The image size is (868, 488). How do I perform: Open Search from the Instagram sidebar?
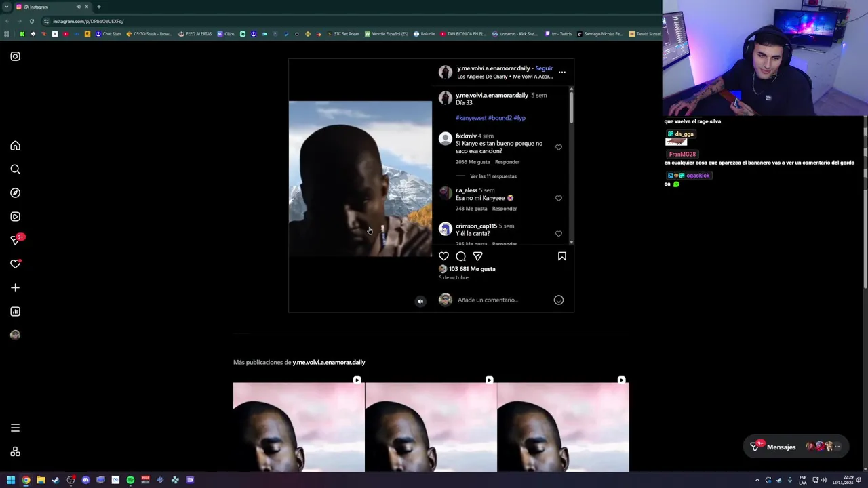[x=15, y=169]
